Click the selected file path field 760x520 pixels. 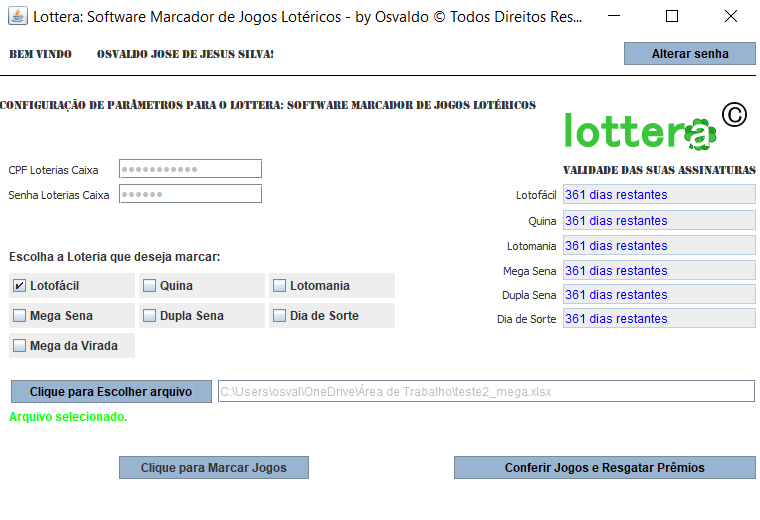point(486,392)
